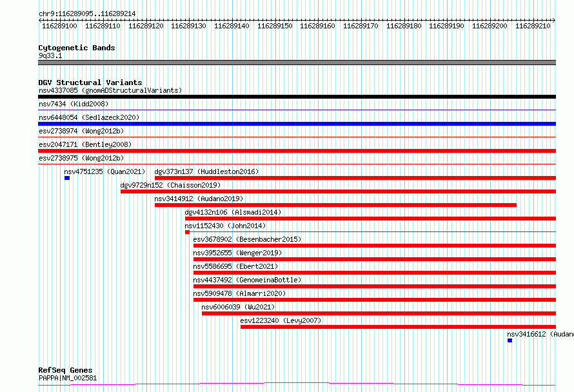Select the black nsv4337085 variant bar
The height and width of the screenshot is (392, 574).
[x=297, y=97]
